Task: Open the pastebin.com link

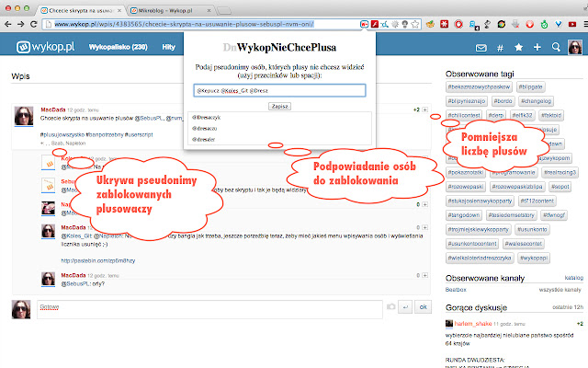Action: pyautogui.click(x=98, y=260)
